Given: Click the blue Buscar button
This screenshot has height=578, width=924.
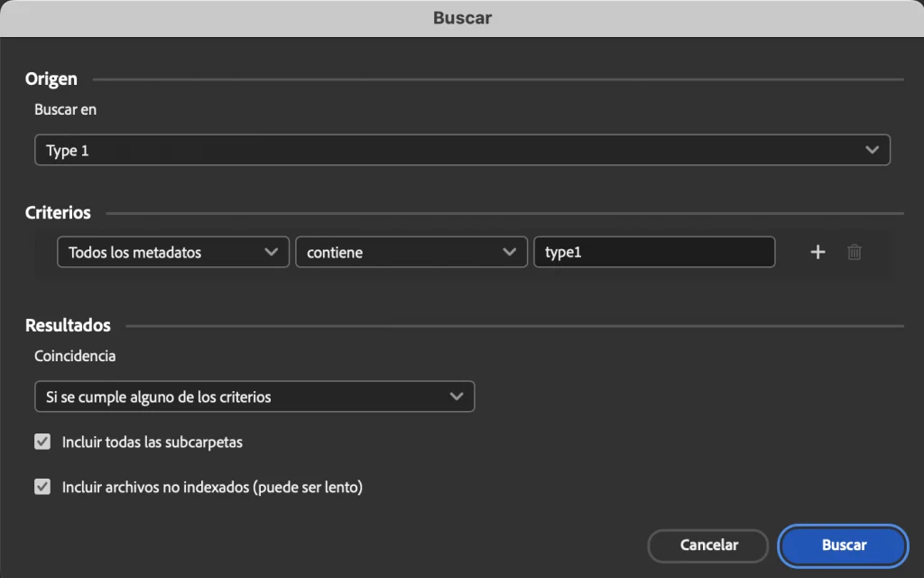Looking at the screenshot, I should tap(844, 545).
